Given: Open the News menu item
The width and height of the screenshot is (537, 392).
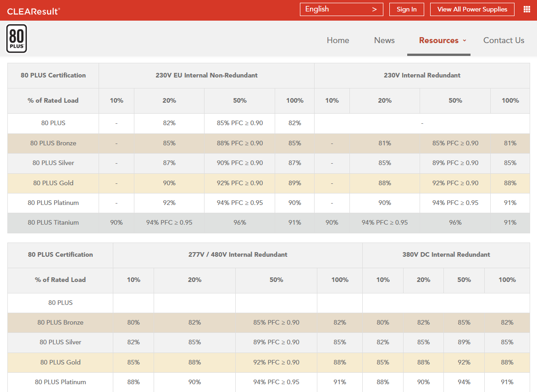Looking at the screenshot, I should tap(384, 40).
